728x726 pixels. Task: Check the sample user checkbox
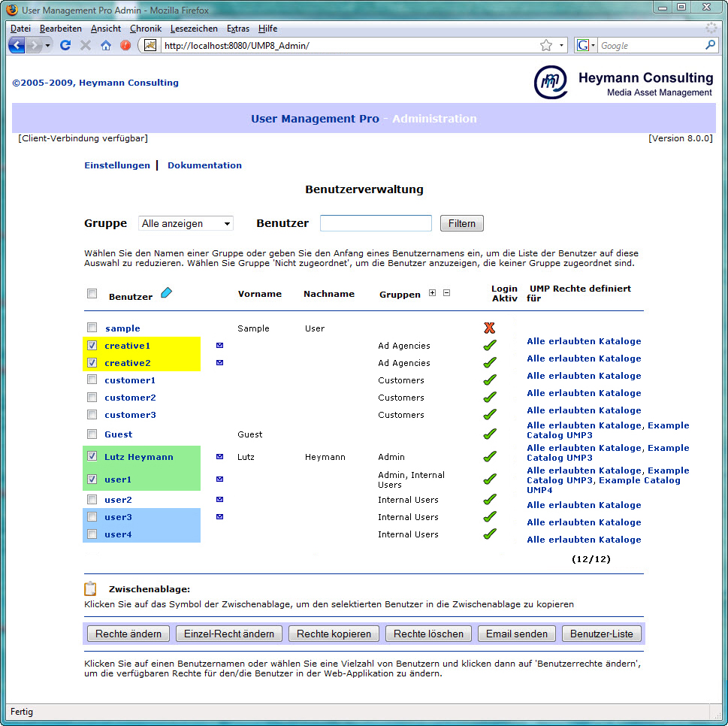click(92, 328)
